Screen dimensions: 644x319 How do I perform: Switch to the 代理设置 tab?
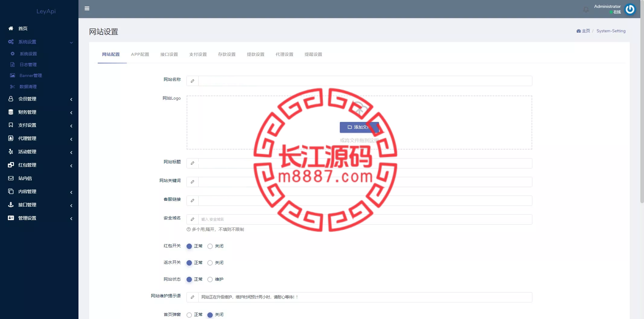tap(284, 54)
